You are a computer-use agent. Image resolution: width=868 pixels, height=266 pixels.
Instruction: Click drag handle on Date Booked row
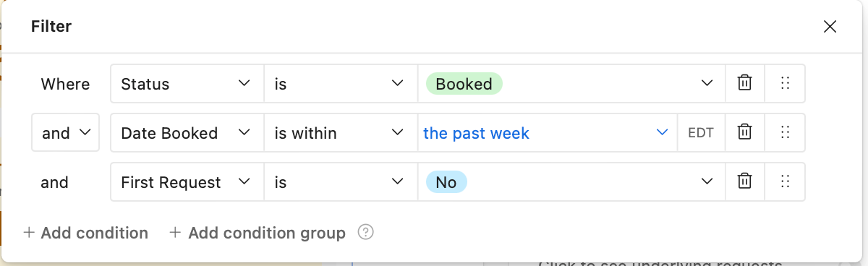(785, 133)
